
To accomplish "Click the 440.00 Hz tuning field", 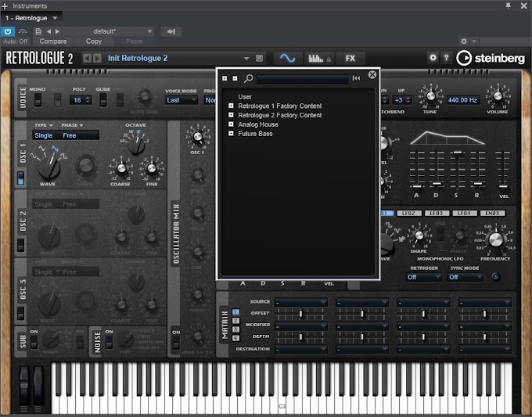I will pos(463,100).
